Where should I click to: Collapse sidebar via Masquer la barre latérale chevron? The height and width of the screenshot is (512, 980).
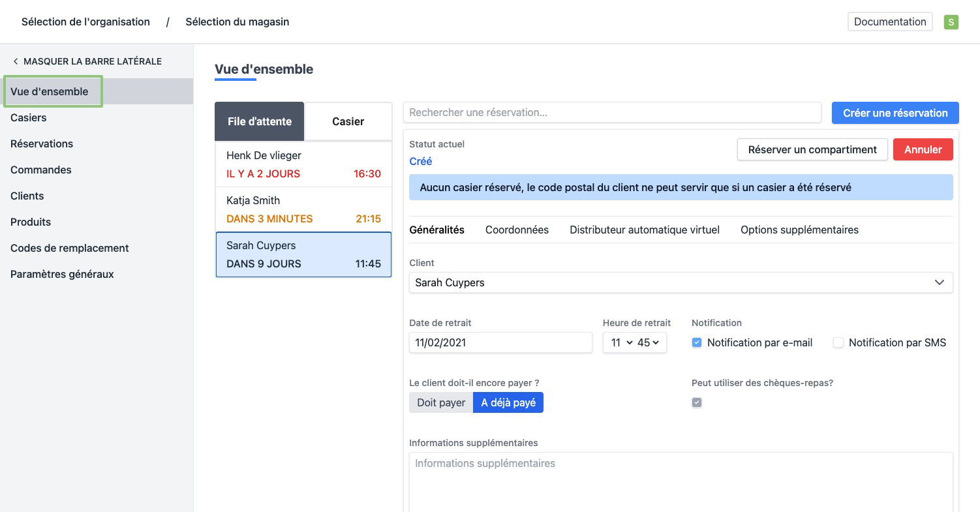16,61
